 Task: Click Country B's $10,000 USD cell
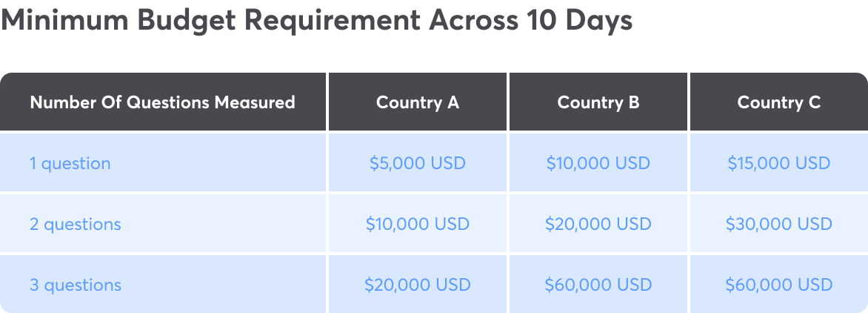(598, 163)
